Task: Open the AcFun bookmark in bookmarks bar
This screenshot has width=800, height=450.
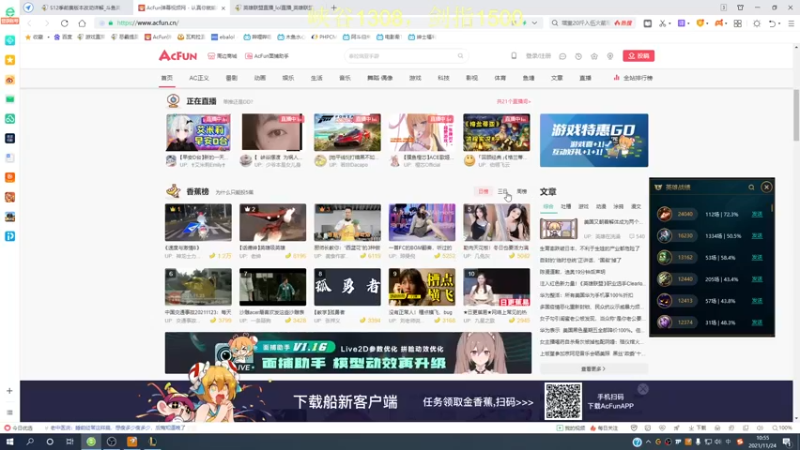Action: tap(158, 37)
